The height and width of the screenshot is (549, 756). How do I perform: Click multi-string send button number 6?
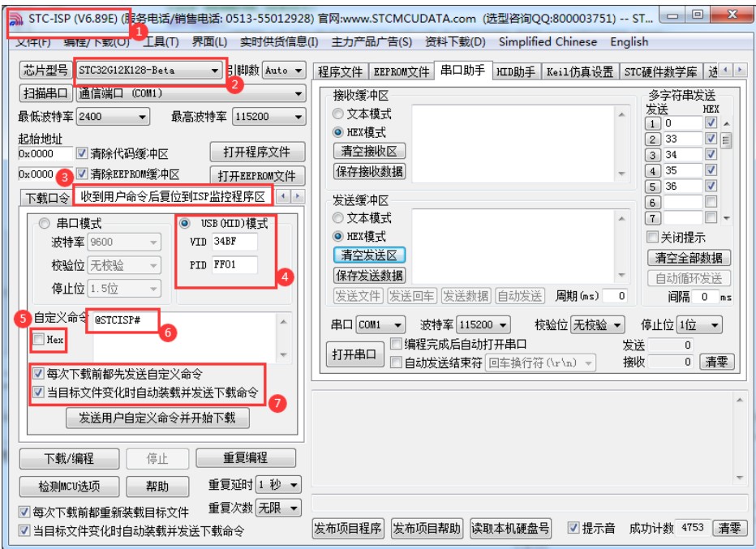pyautogui.click(x=652, y=203)
